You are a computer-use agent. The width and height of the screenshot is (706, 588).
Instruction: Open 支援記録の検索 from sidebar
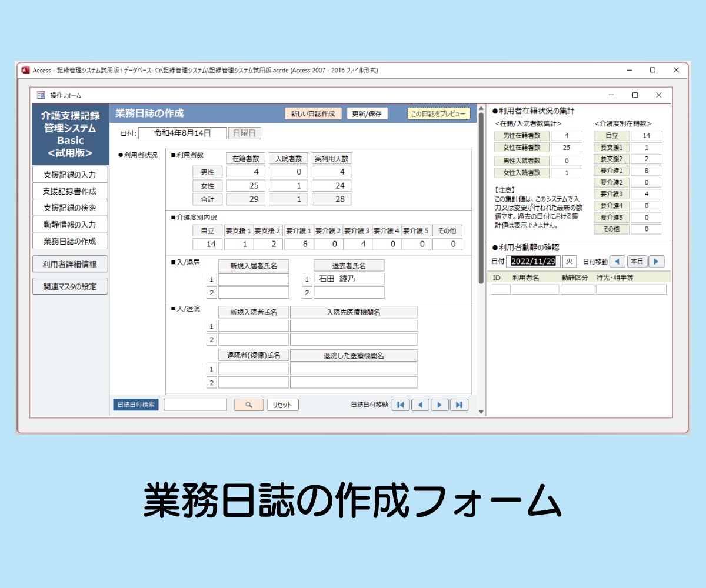pyautogui.click(x=70, y=208)
